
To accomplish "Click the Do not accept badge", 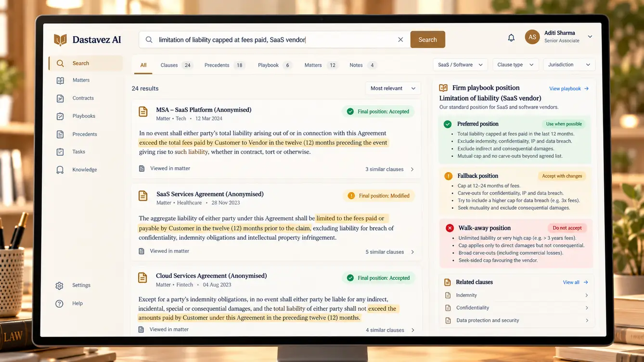I will [x=567, y=228].
